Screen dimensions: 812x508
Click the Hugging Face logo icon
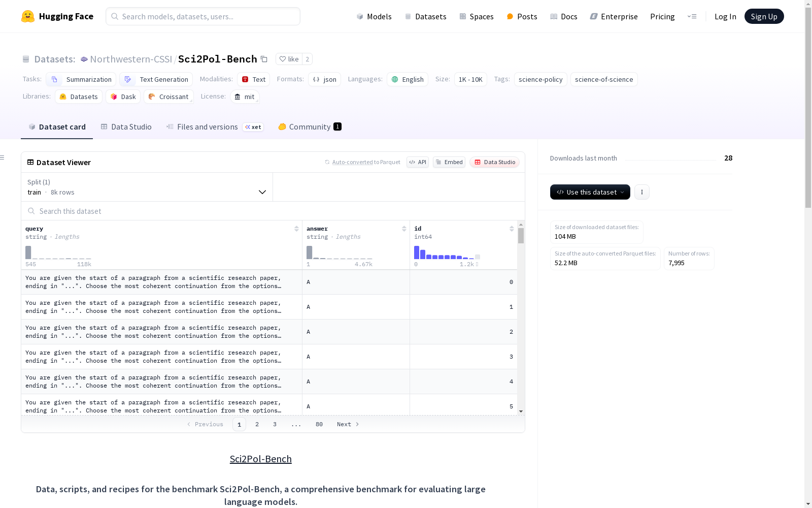tap(28, 16)
